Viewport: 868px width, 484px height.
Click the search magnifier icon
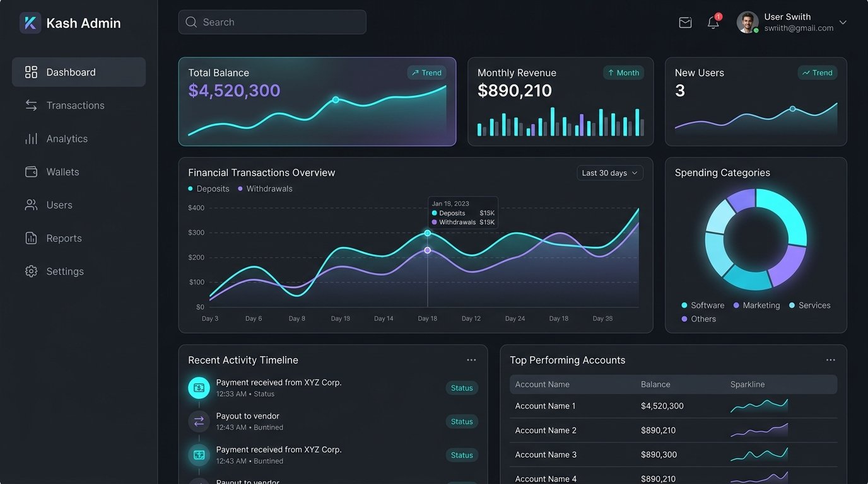point(191,22)
